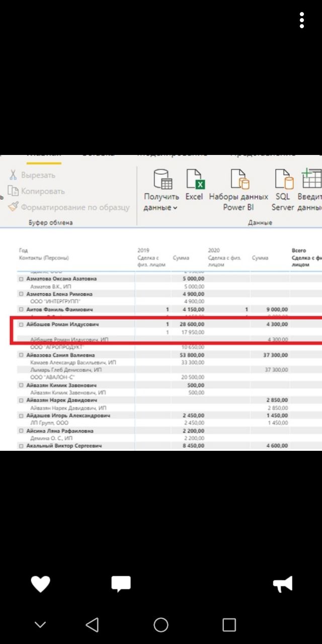Click the Cut (Вырезать) scissors icon
The width and height of the screenshot is (322, 644).
(x=13, y=175)
